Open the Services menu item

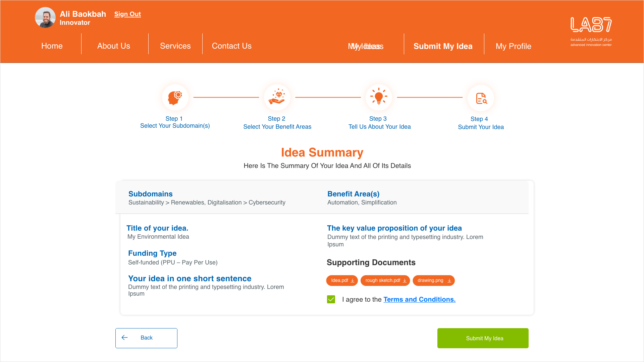pyautogui.click(x=175, y=46)
